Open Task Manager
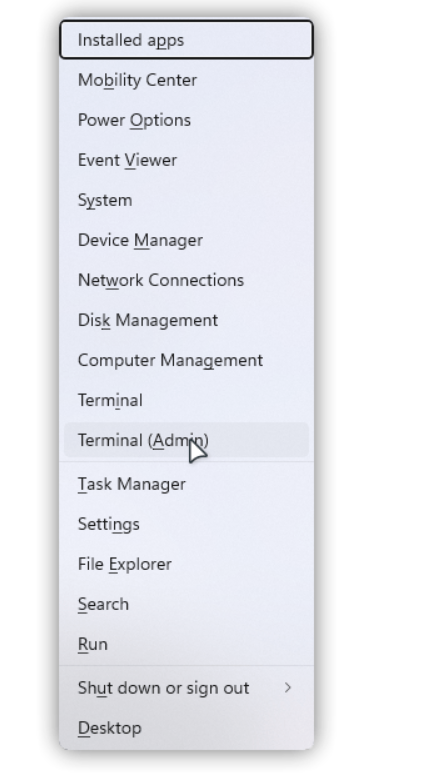 pyautogui.click(x=186, y=484)
